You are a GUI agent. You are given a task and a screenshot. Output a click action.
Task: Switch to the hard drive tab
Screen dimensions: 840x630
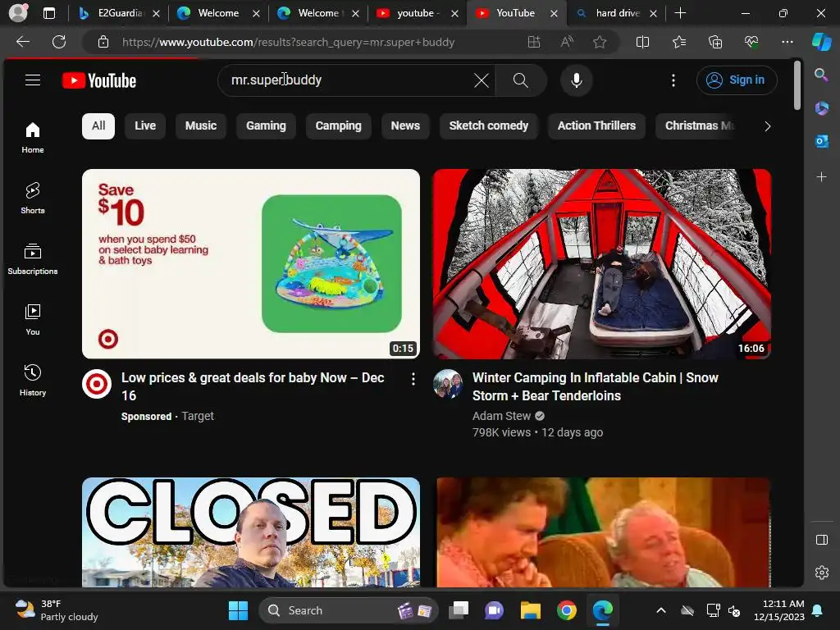[617, 13]
